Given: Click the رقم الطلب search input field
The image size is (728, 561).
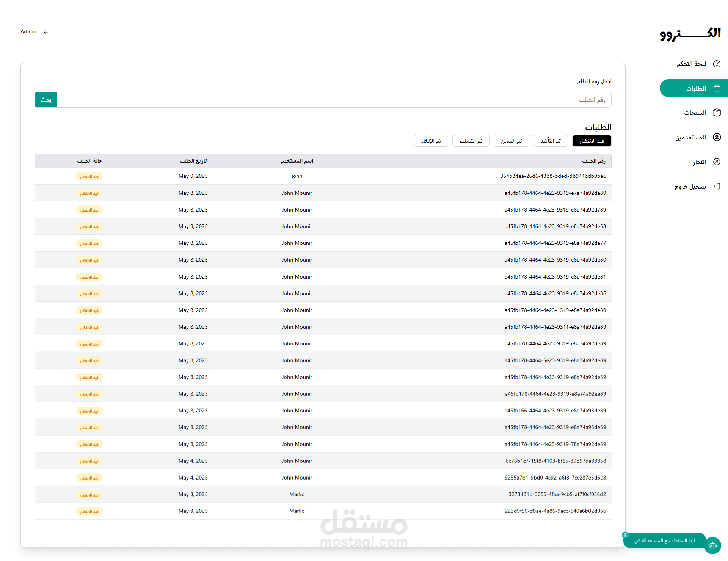Looking at the screenshot, I should 334,100.
